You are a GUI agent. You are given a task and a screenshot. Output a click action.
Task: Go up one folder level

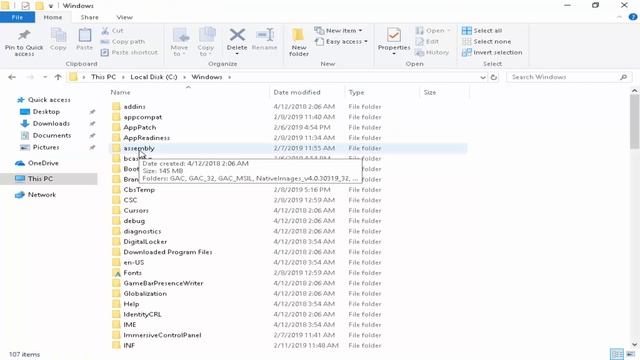58,77
